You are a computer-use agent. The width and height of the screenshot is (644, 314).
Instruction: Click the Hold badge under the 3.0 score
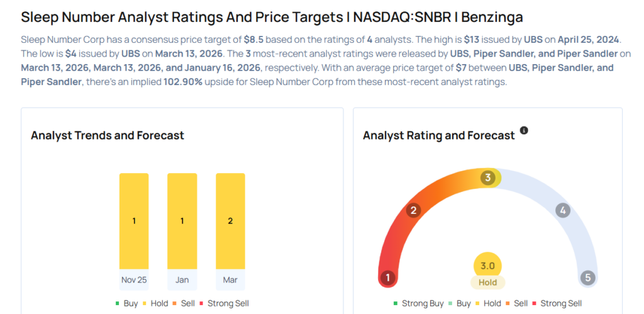tap(487, 283)
